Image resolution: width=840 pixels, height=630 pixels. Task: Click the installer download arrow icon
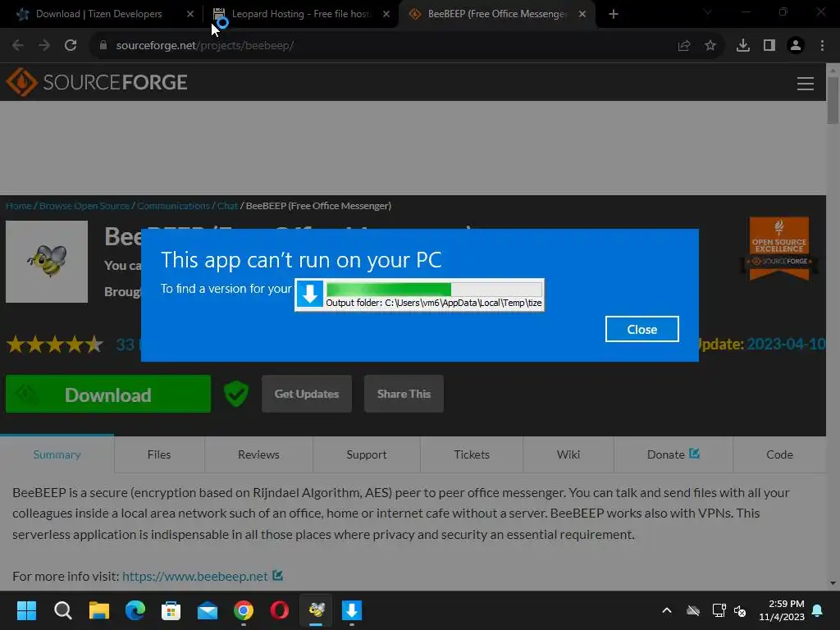point(309,294)
